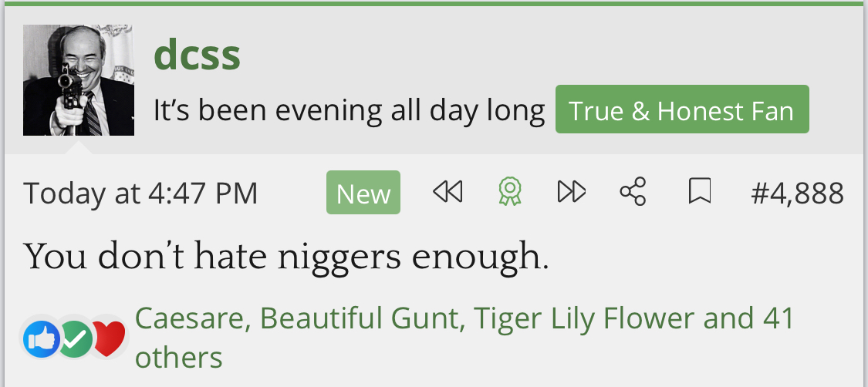Toggle the bookmark icon for this post
The height and width of the screenshot is (387, 868).
point(699,192)
